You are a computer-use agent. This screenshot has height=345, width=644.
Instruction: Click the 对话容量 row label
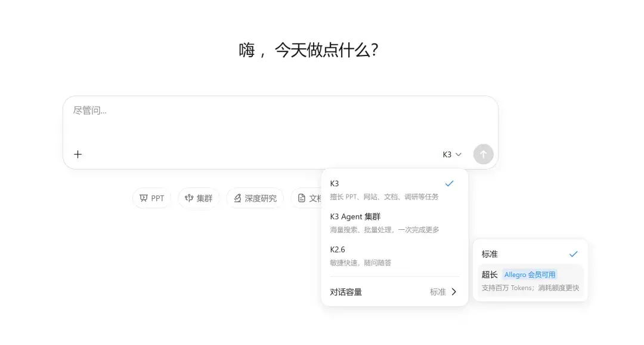(x=346, y=292)
